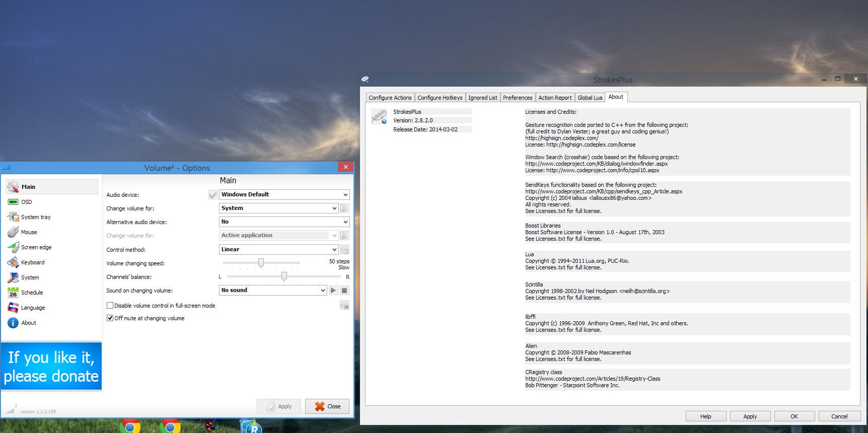
Task: Click the Volume changing speed slider
Action: coord(261,263)
